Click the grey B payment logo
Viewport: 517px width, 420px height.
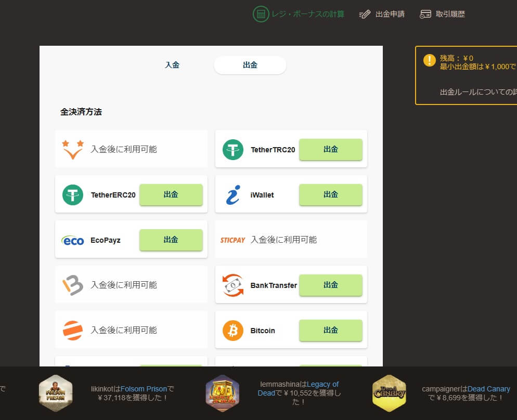point(73,285)
